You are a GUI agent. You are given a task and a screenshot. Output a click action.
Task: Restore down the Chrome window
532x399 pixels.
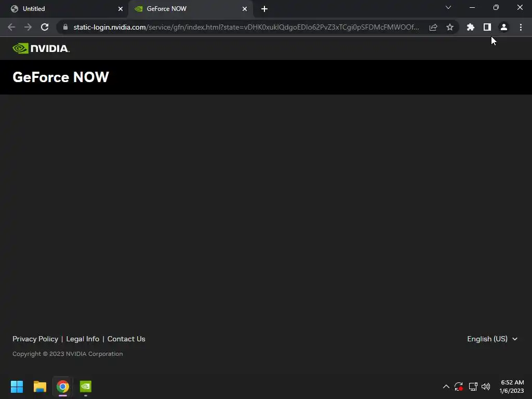pyautogui.click(x=496, y=7)
